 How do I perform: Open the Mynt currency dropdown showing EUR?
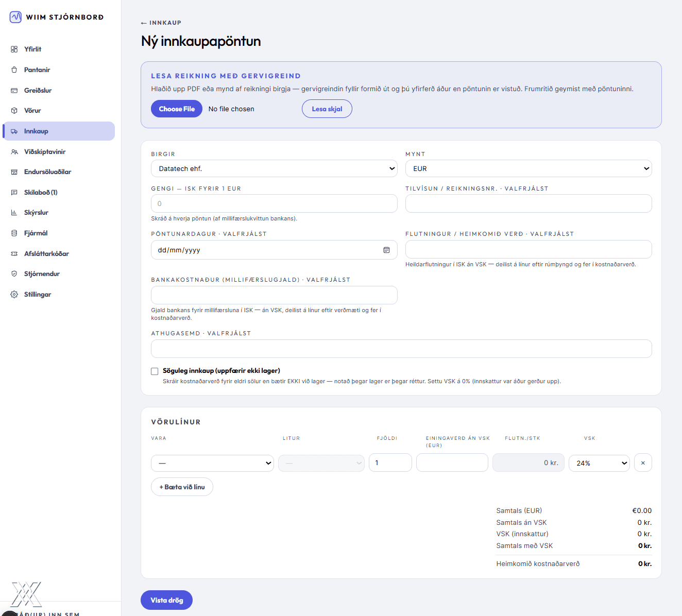(x=528, y=168)
